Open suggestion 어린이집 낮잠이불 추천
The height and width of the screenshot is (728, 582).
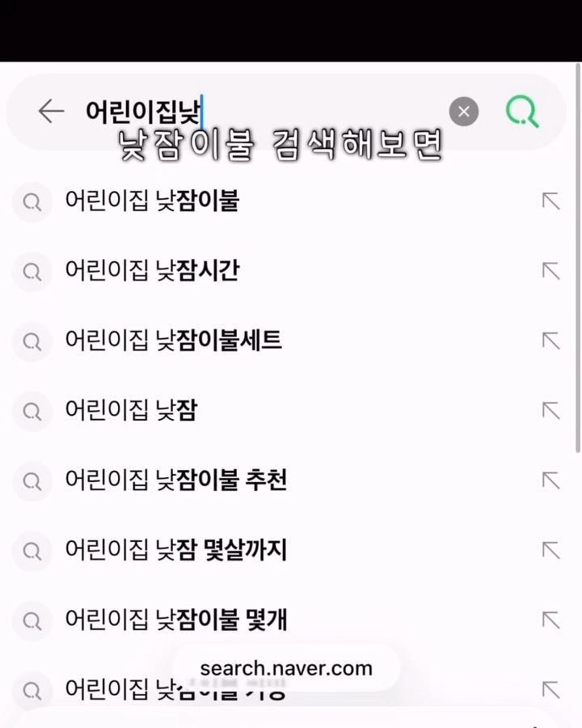pyautogui.click(x=175, y=480)
